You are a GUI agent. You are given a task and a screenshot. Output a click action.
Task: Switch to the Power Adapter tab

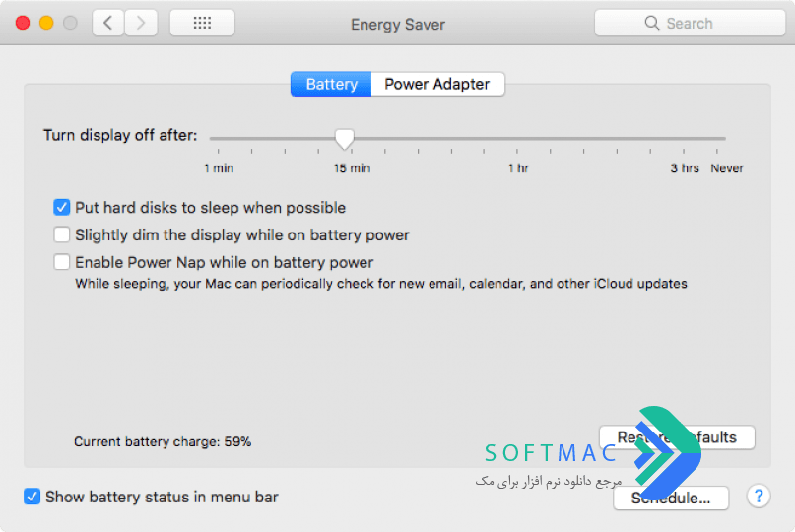tap(437, 84)
